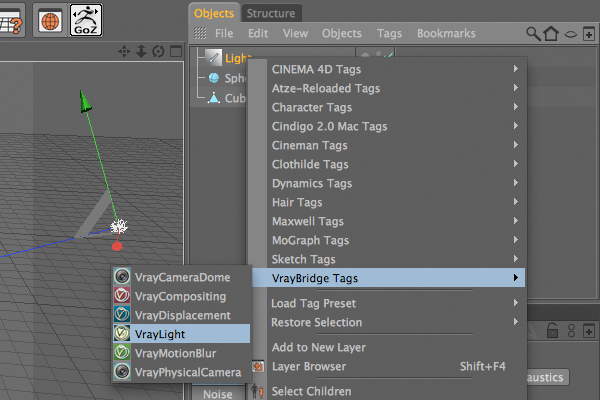Click the red axis handle on light
The image size is (600, 400).
point(117,246)
